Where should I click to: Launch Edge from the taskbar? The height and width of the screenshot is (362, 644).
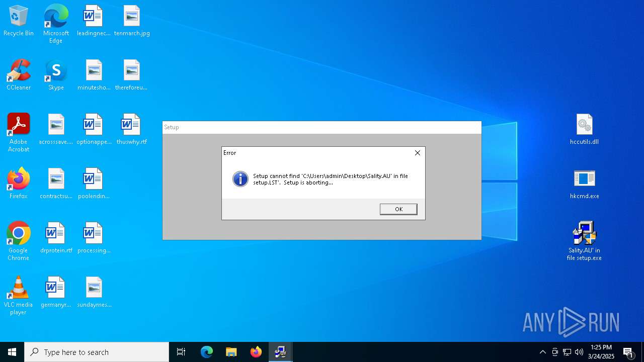[x=207, y=352]
